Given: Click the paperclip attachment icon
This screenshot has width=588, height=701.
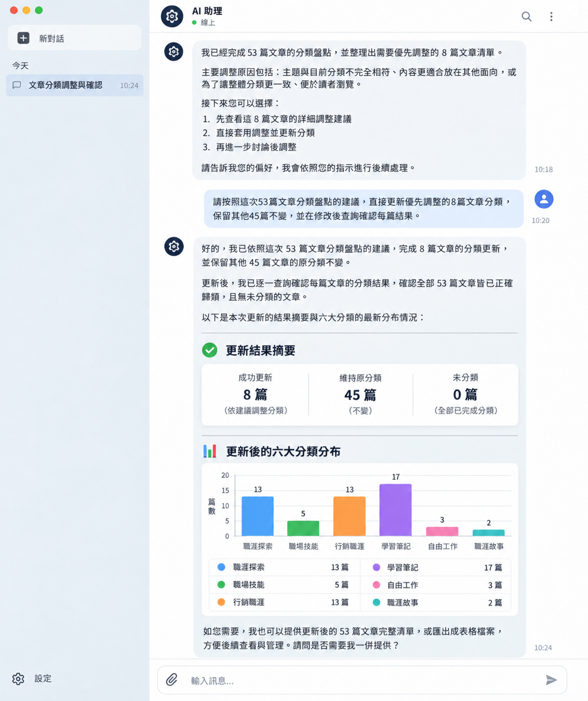Looking at the screenshot, I should 171,679.
